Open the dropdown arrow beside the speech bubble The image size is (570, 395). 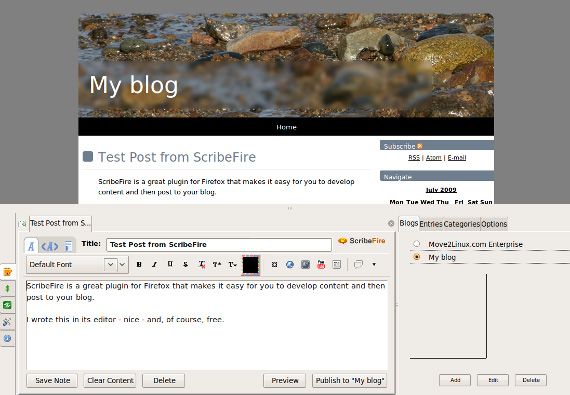pyautogui.click(x=374, y=265)
